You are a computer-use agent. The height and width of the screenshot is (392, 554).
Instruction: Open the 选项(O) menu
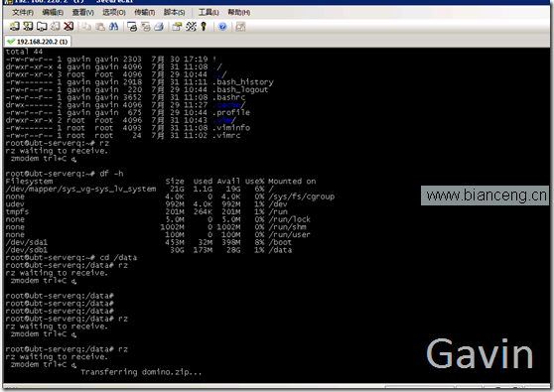tap(114, 12)
